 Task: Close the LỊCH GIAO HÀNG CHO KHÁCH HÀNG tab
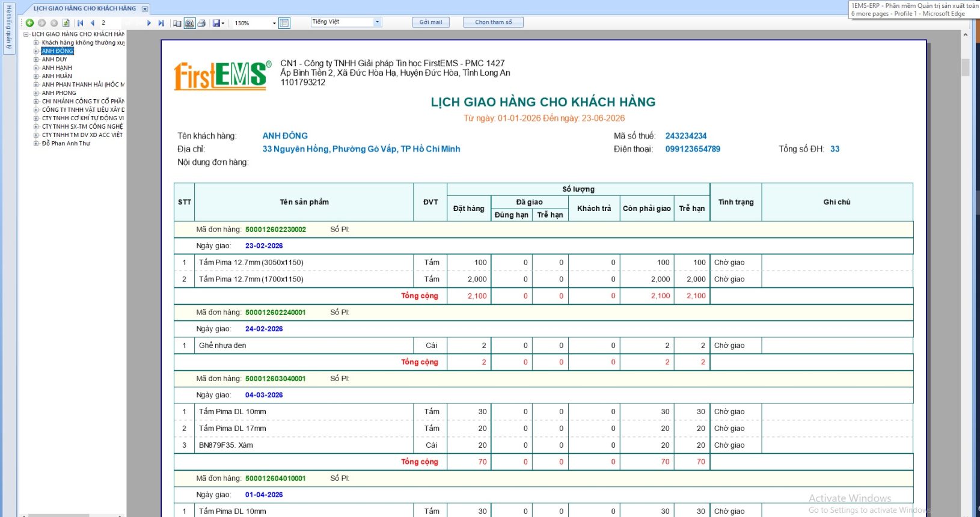point(145,9)
